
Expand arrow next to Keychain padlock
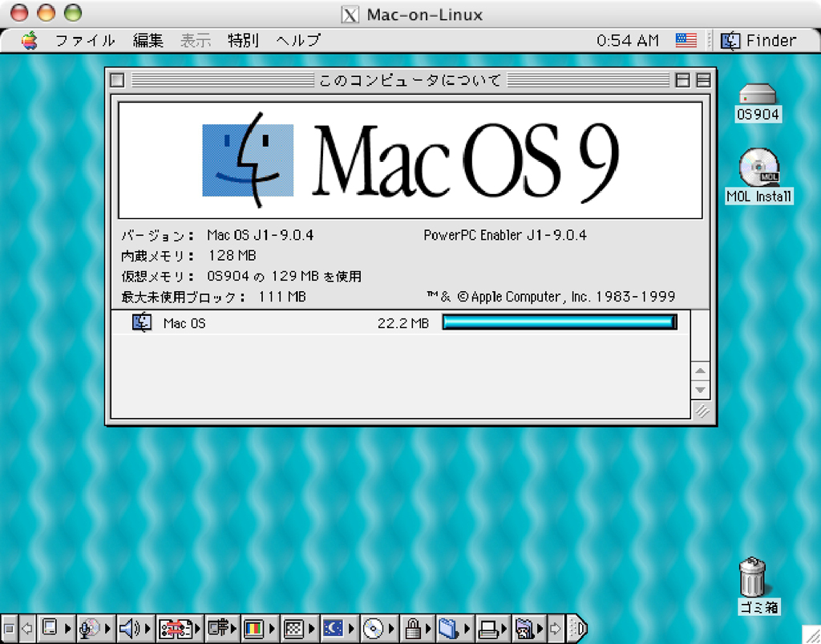(428, 628)
